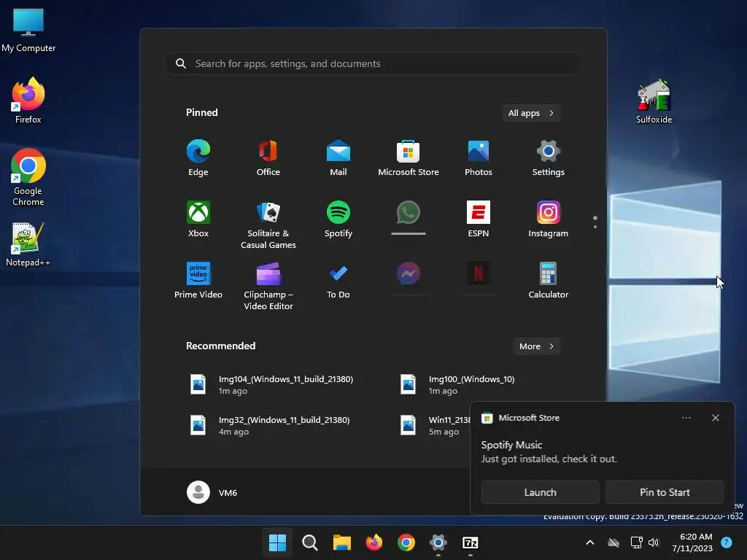Open Img104_(Windows_11_build_21380) recommended file
Image resolution: width=747 pixels, height=560 pixels.
271,385
